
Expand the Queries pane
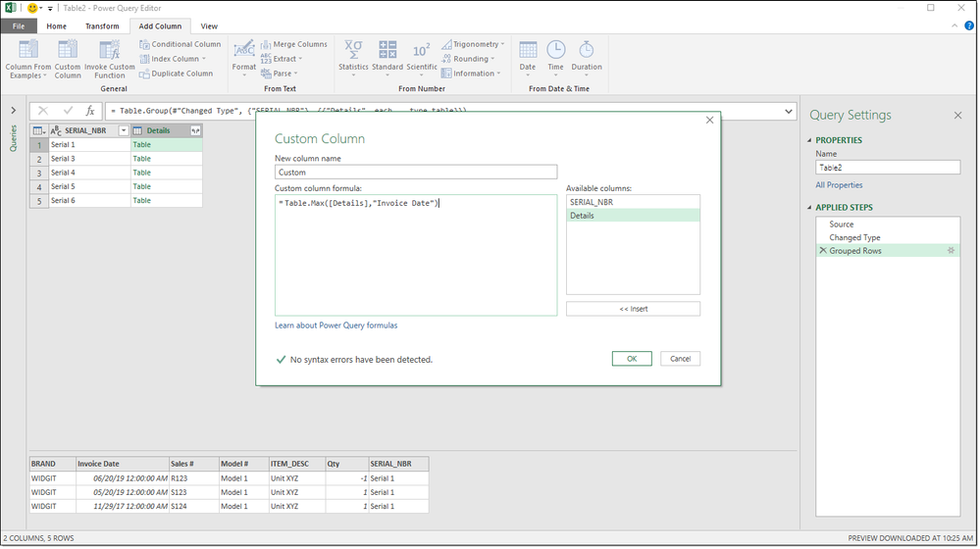(13, 111)
